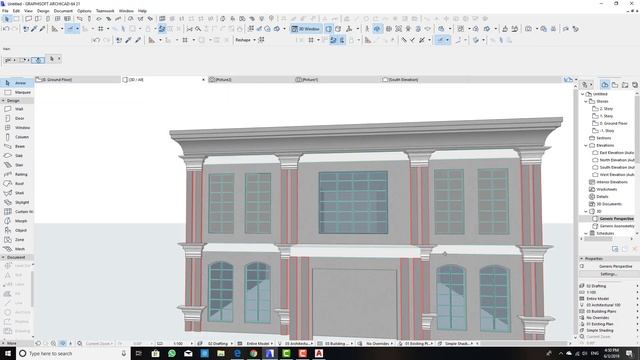Select the Object tool
Viewport: 640px width, 360px height.
[16, 230]
